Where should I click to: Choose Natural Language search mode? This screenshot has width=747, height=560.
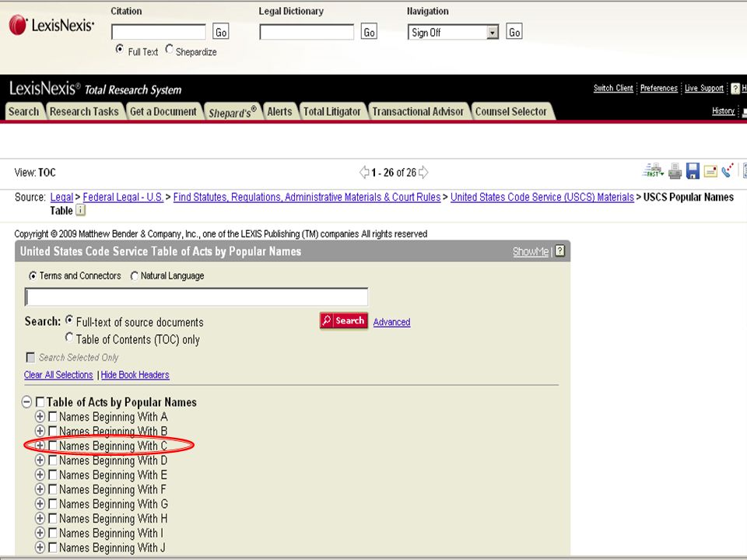135,275
